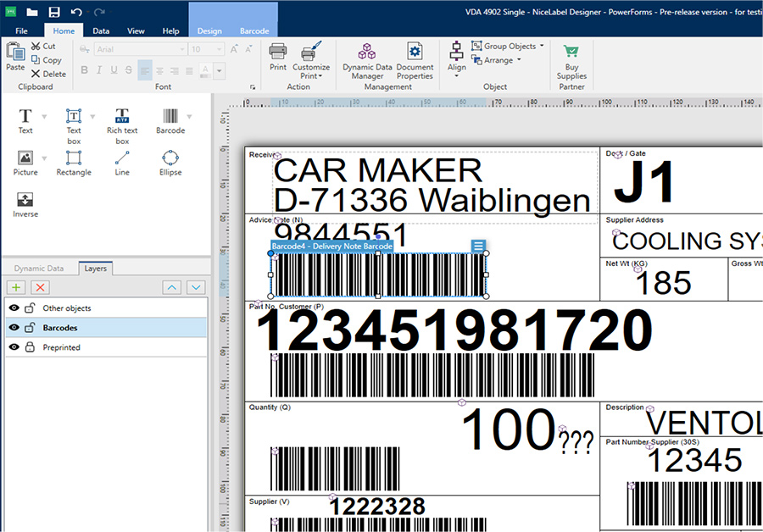
Task: Select the Ellipse tool
Action: 170,163
